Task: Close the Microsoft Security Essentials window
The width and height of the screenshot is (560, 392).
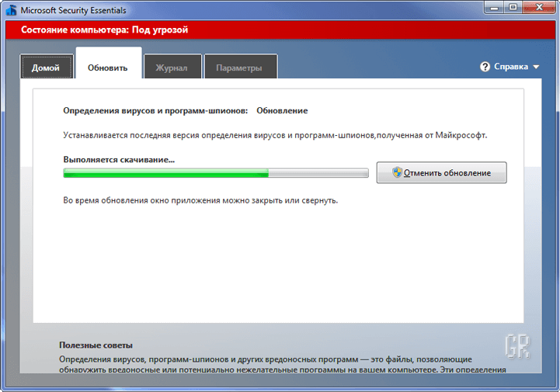Action: click(539, 8)
